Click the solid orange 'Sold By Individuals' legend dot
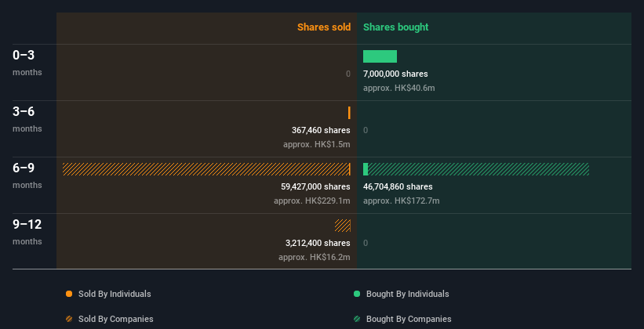 pos(69,294)
